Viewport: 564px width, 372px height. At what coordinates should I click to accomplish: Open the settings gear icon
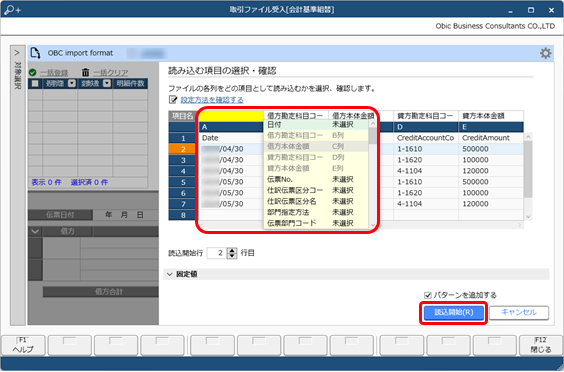coord(545,53)
